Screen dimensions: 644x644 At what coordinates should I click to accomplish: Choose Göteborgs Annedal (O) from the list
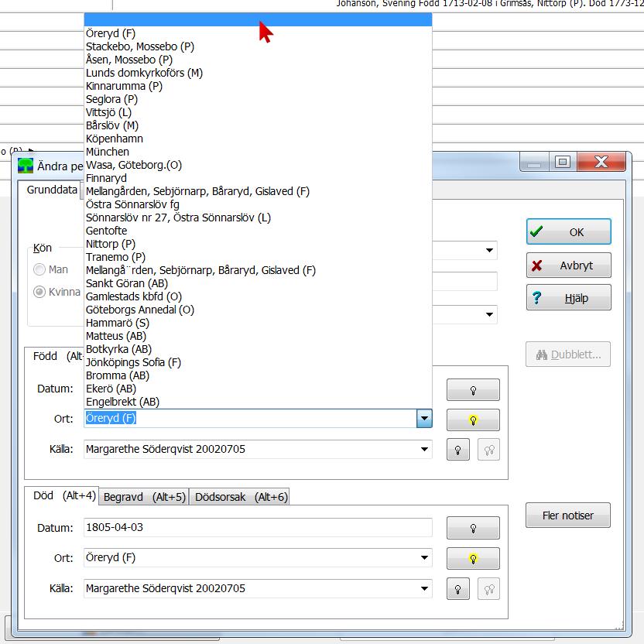[258, 310]
